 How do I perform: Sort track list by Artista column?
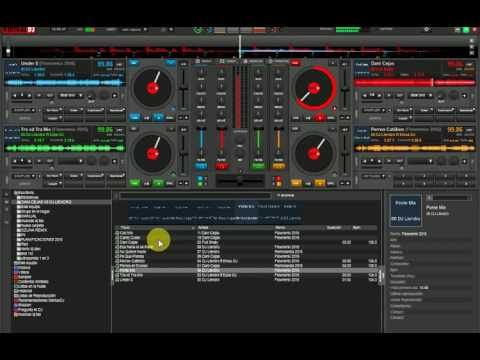tap(203, 228)
